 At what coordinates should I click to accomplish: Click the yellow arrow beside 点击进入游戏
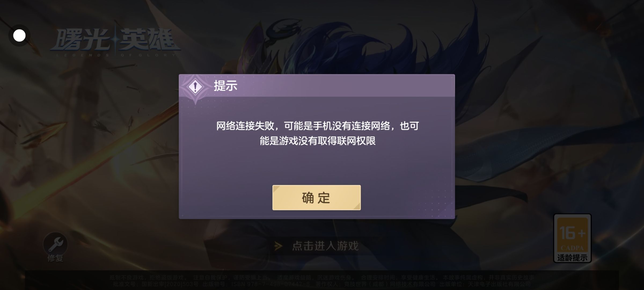point(279,246)
